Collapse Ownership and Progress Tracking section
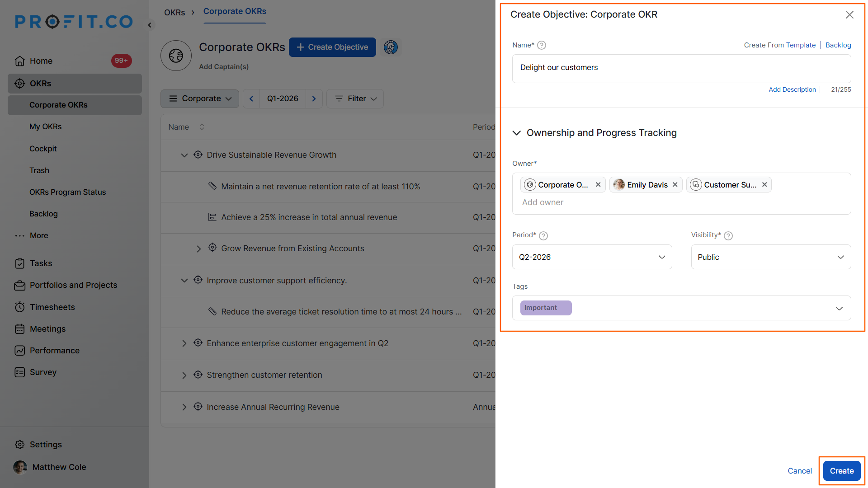The height and width of the screenshot is (488, 868). [516, 133]
